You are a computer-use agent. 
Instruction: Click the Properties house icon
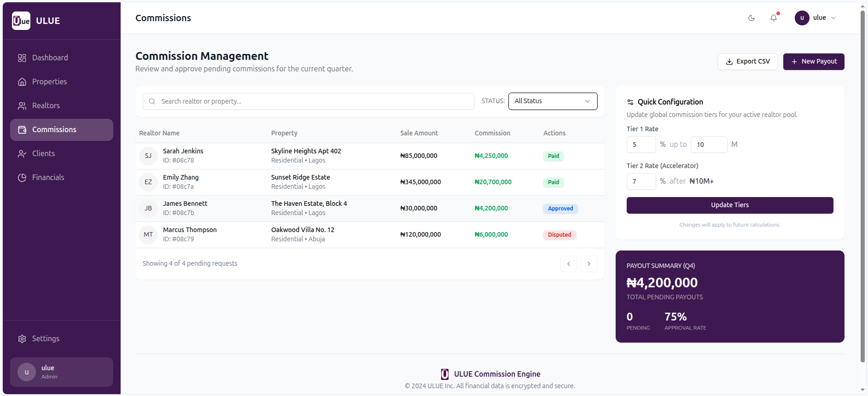[x=22, y=82]
